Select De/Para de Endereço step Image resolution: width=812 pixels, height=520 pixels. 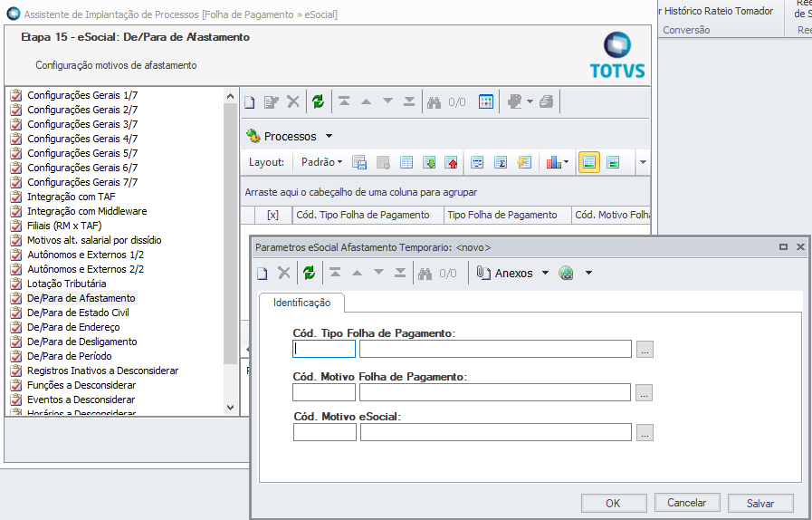pyautogui.click(x=73, y=328)
